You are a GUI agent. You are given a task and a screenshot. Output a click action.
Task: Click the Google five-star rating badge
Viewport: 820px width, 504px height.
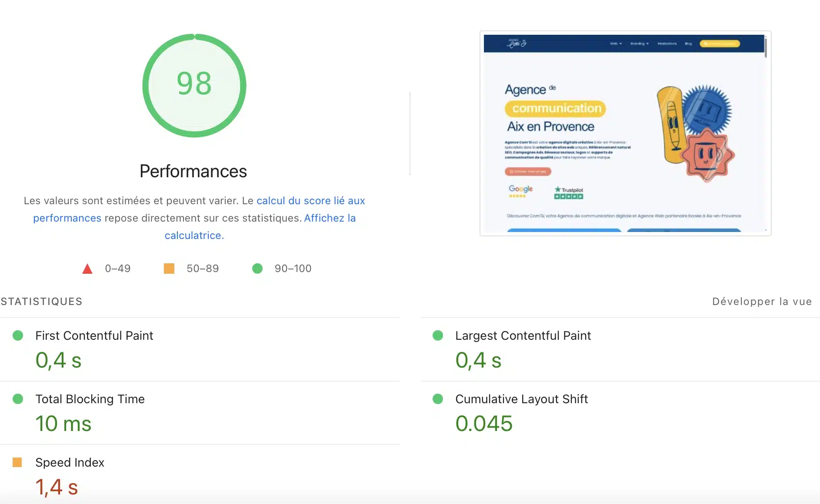520,191
